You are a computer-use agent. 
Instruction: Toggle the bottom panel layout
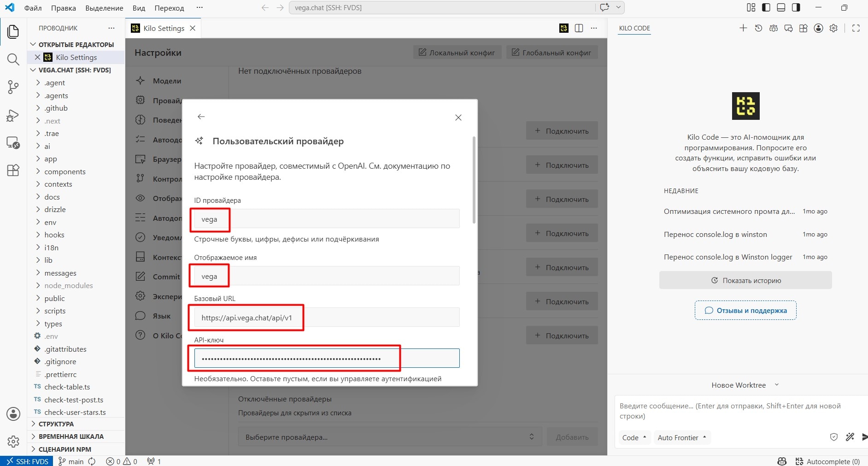pos(781,7)
